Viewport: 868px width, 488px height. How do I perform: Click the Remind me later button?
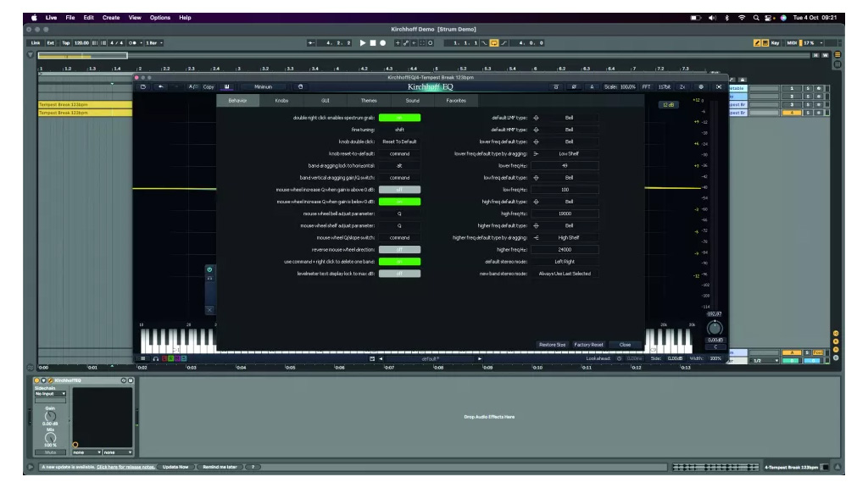(x=220, y=467)
